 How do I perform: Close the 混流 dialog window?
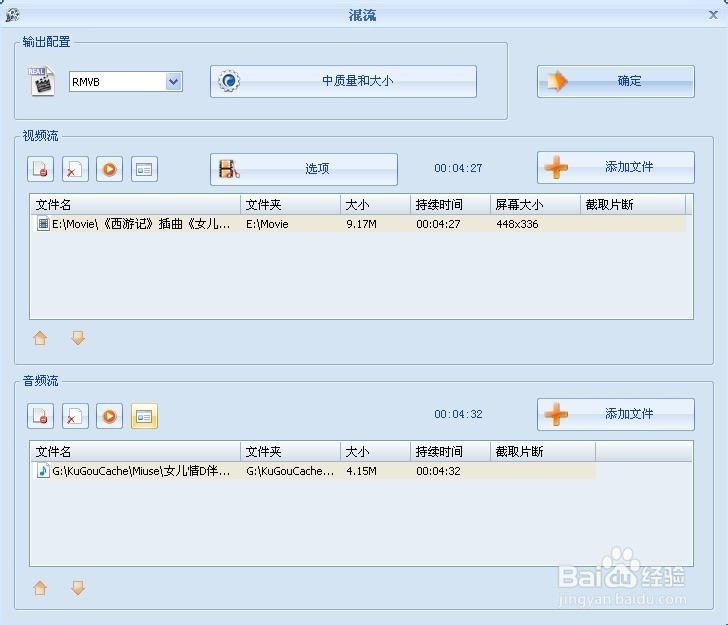tap(713, 15)
